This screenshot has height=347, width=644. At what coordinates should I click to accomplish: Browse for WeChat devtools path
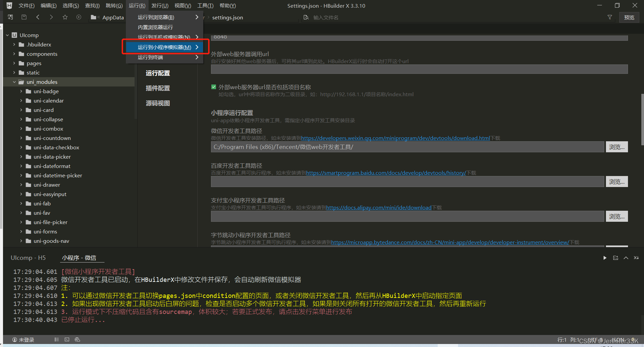coord(617,147)
